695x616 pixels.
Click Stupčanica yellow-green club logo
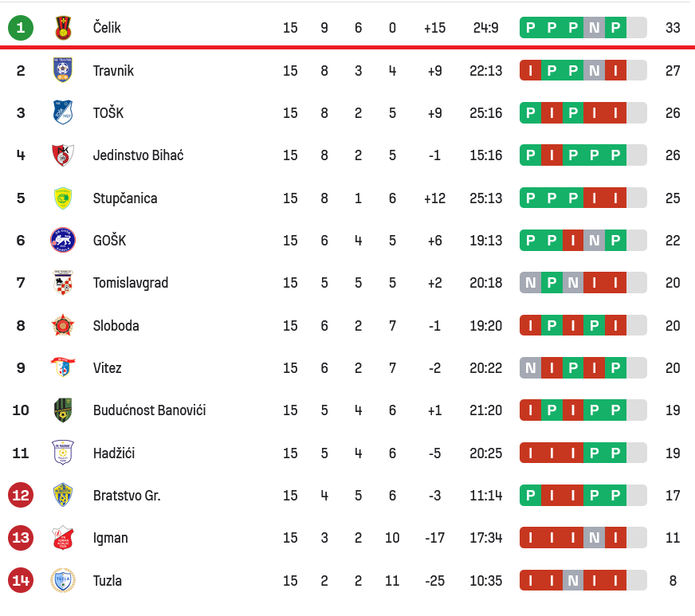pos(63,198)
